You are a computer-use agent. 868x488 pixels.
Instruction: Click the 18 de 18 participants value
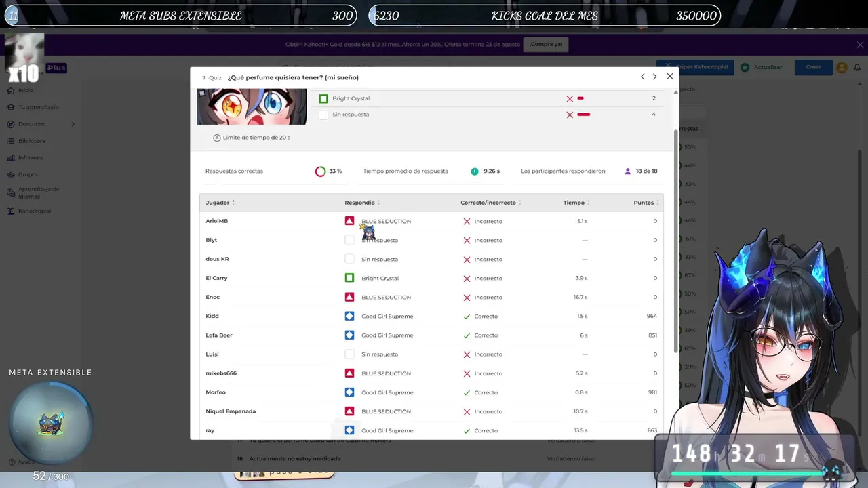[647, 171]
